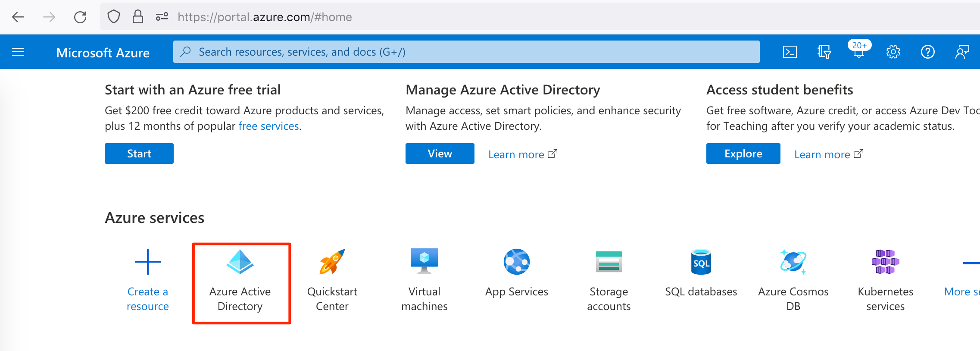Image resolution: width=980 pixels, height=351 pixels.
Task: Click the More services arrow icon
Action: point(972,263)
